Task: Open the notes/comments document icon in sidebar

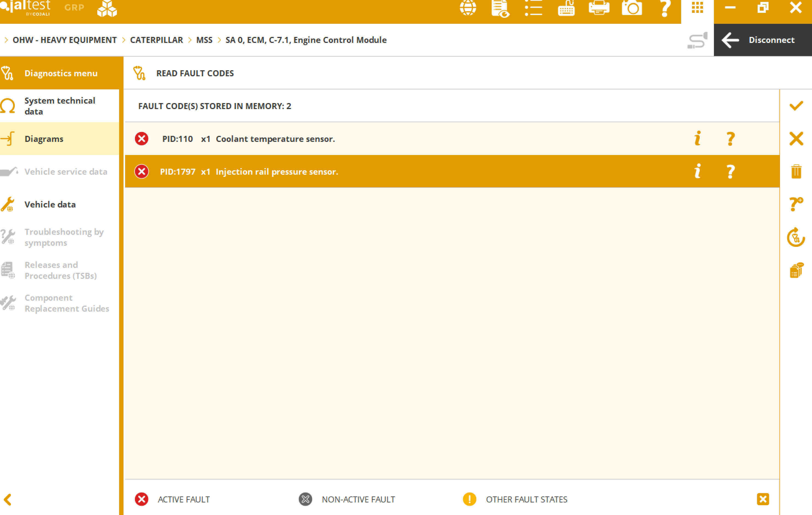Action: (796, 270)
